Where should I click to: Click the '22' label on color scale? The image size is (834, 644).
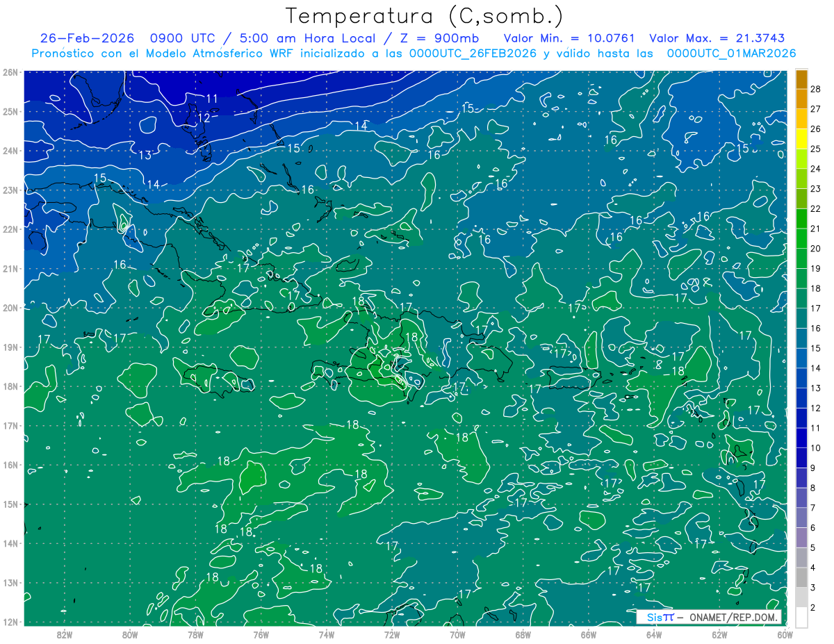(x=815, y=208)
